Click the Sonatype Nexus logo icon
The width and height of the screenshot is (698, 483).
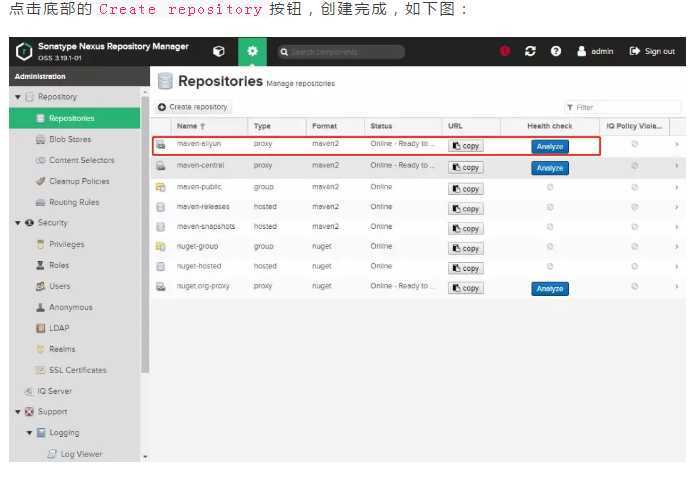click(24, 51)
